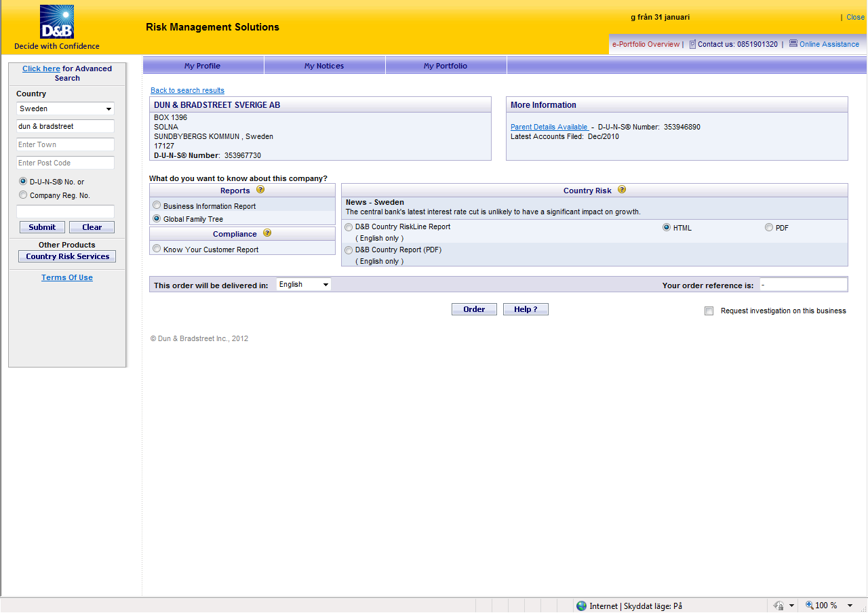Open the Compliance help question icon
This screenshot has height=613, width=868.
point(267,233)
